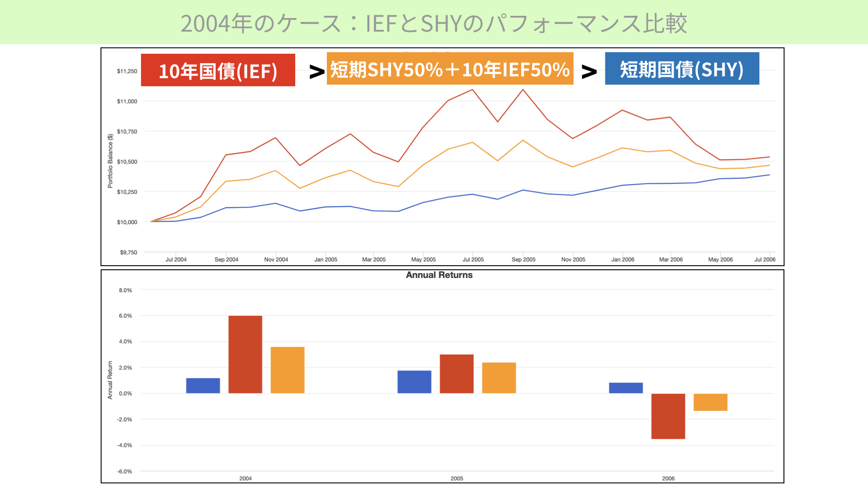Viewport: 868px width, 488px height.
Task: Click the Annual Return vertical axis title
Action: (x=110, y=380)
